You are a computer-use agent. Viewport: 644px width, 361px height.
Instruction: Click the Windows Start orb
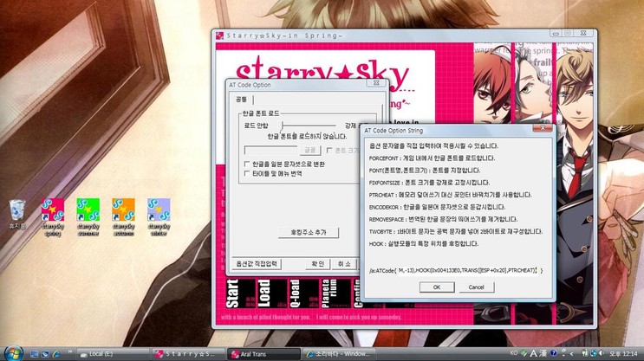pyautogui.click(x=13, y=353)
